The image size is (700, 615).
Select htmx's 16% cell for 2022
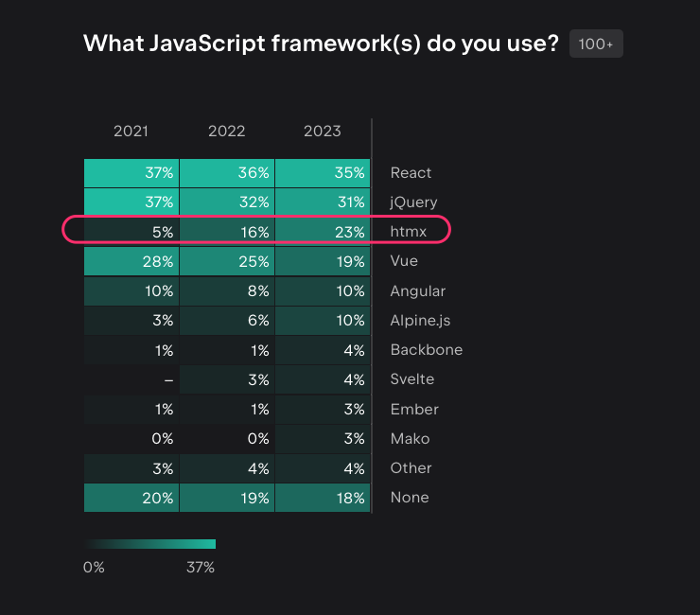(227, 232)
